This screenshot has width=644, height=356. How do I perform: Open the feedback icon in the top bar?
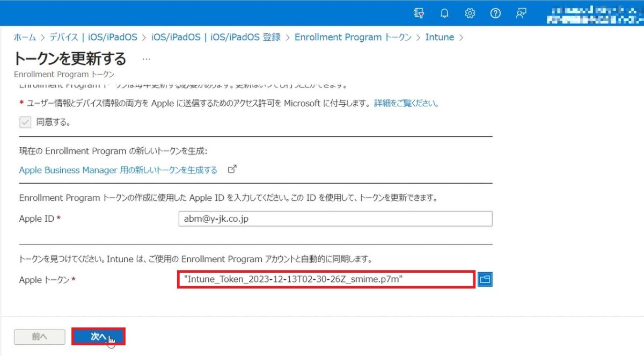coord(521,13)
